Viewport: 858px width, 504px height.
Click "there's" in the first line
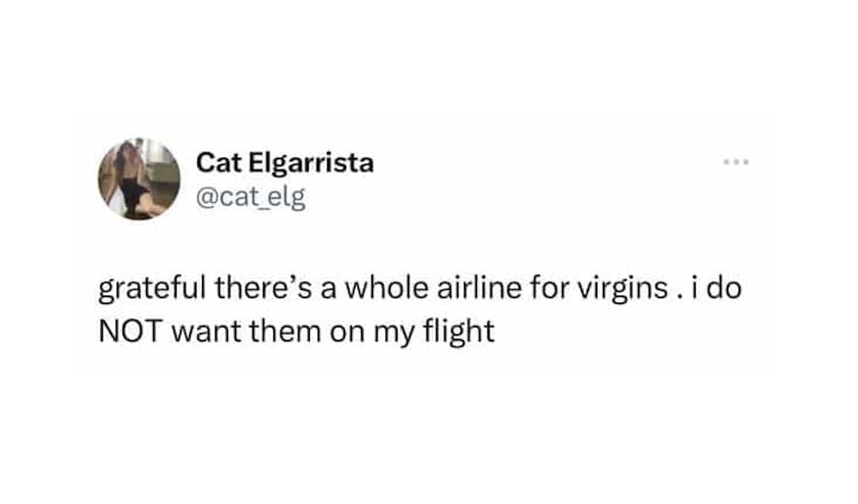[265, 288]
